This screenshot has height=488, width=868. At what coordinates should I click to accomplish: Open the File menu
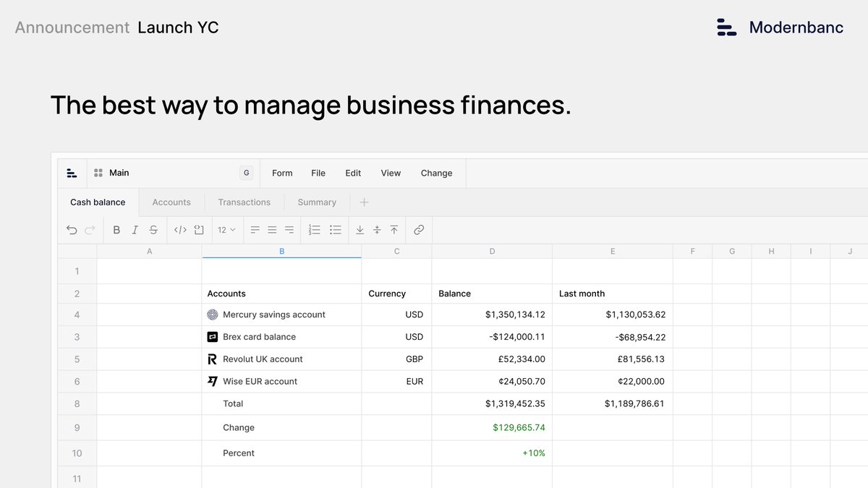tap(318, 174)
